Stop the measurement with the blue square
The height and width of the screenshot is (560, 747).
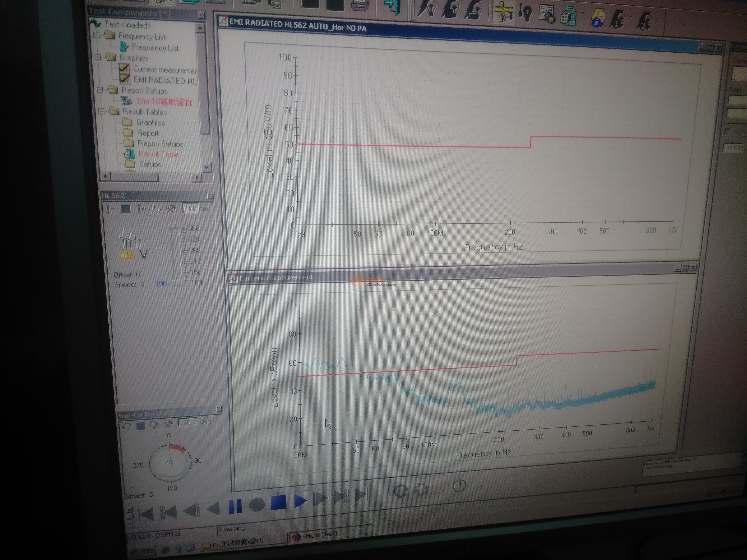(x=279, y=503)
